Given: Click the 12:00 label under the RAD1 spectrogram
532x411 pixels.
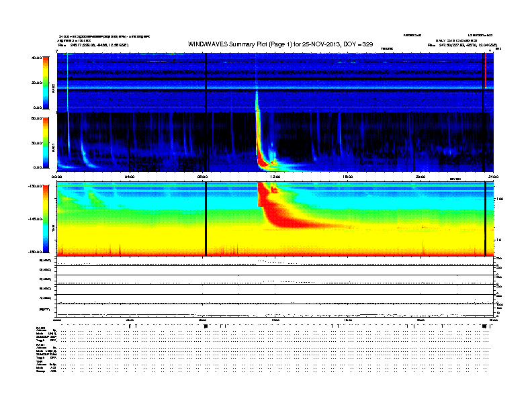Looking at the screenshot, I should (275, 177).
